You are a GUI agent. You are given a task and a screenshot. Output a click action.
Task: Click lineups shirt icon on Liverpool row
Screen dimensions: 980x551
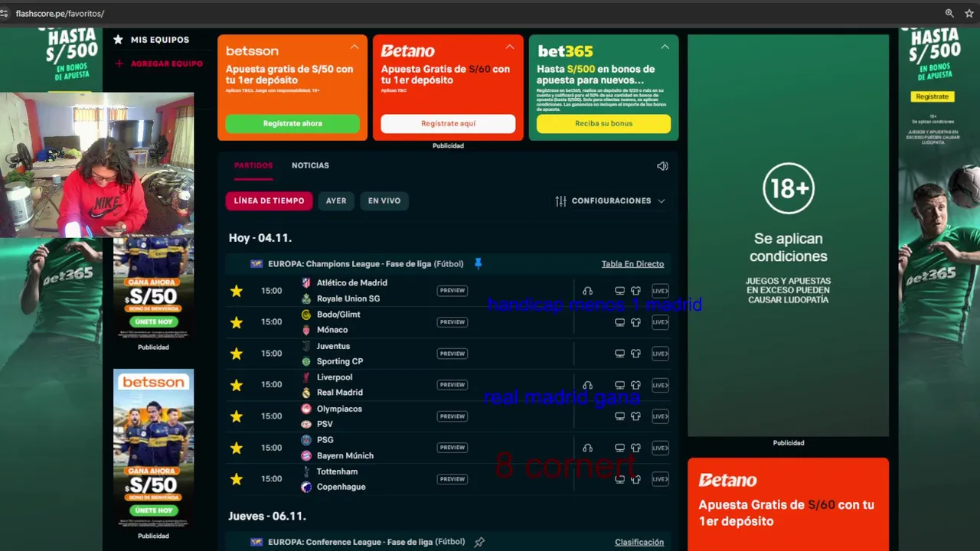(x=635, y=385)
